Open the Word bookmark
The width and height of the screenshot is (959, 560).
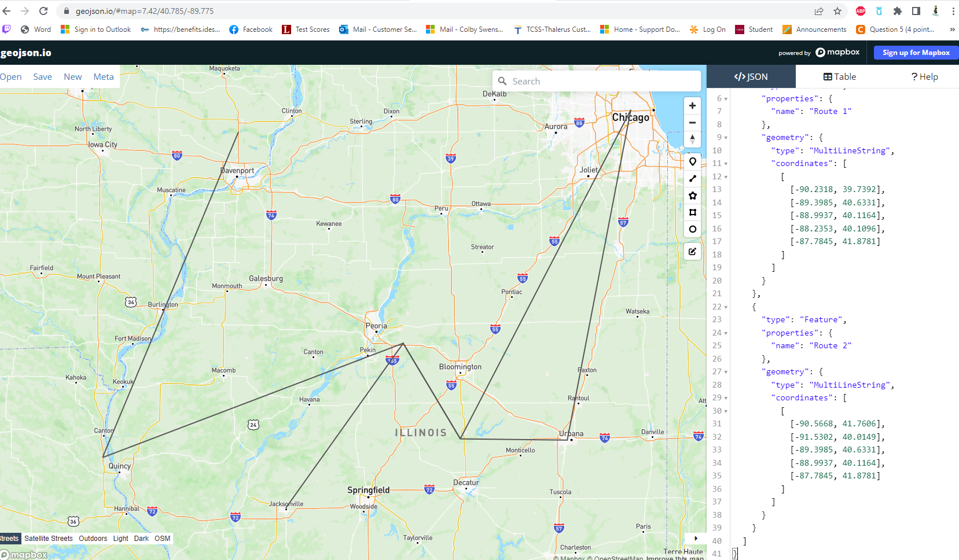pos(35,30)
